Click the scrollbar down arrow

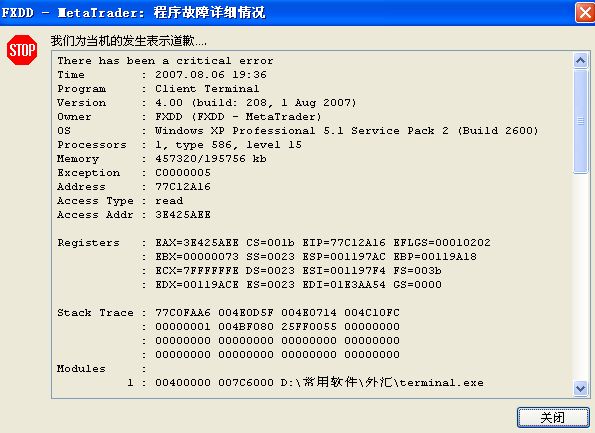click(x=580, y=388)
